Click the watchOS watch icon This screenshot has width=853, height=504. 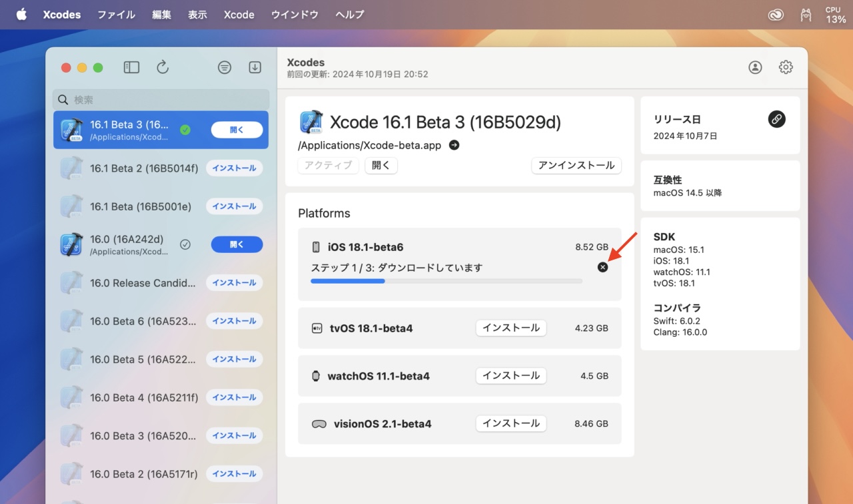pos(316,376)
